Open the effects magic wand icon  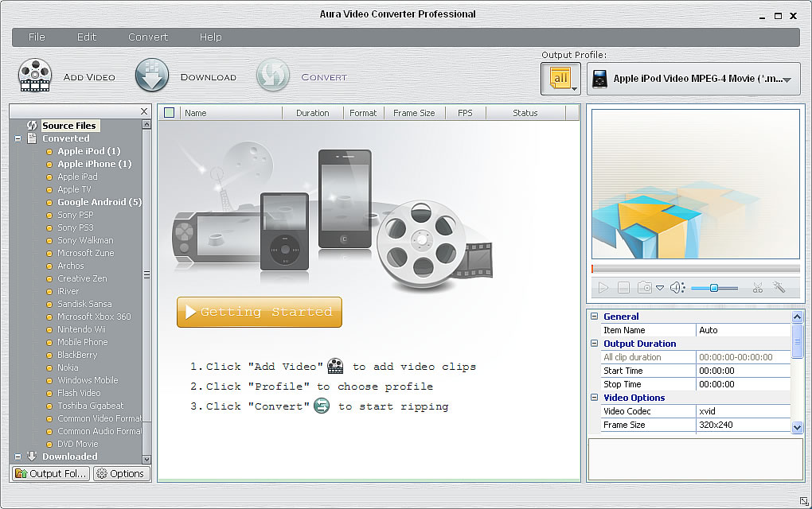779,287
